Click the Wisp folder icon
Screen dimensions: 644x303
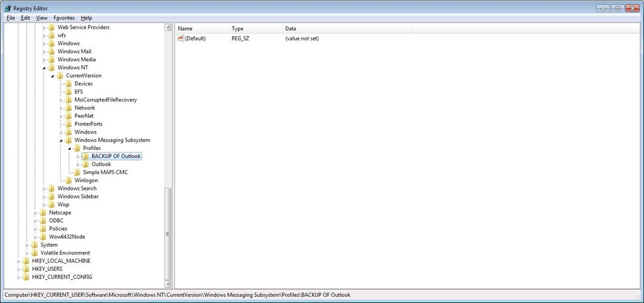click(52, 205)
